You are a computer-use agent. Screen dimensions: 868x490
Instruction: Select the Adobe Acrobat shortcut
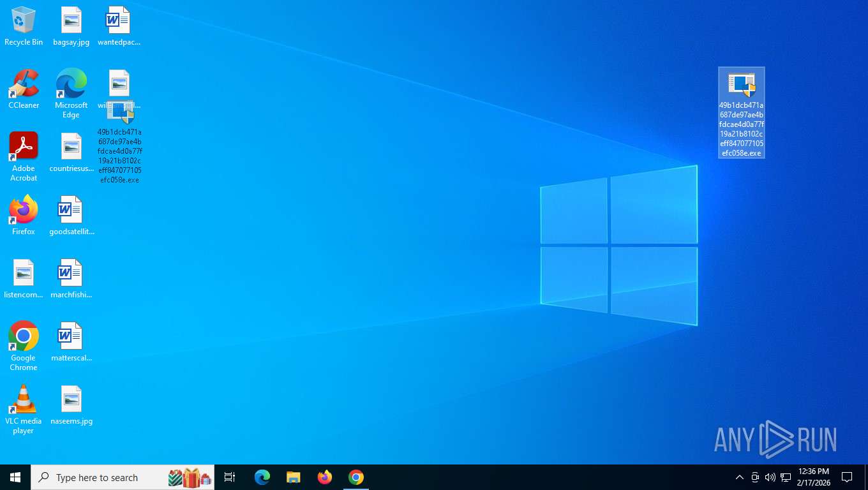tap(24, 157)
